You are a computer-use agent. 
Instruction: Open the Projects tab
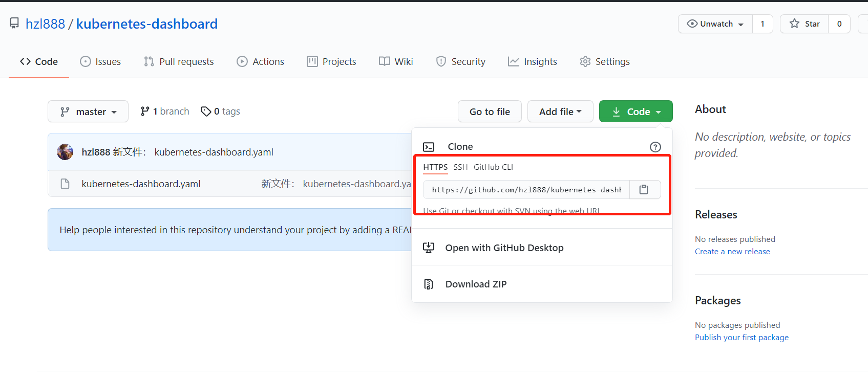point(331,61)
